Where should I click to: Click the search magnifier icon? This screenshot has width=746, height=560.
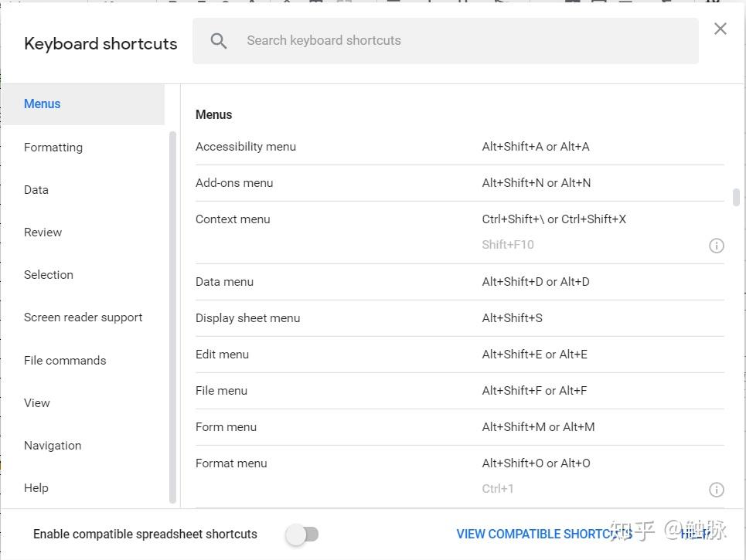tap(219, 41)
